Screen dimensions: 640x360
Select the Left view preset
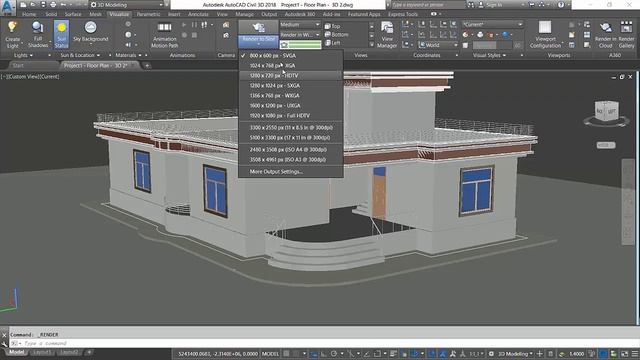[x=332, y=43]
